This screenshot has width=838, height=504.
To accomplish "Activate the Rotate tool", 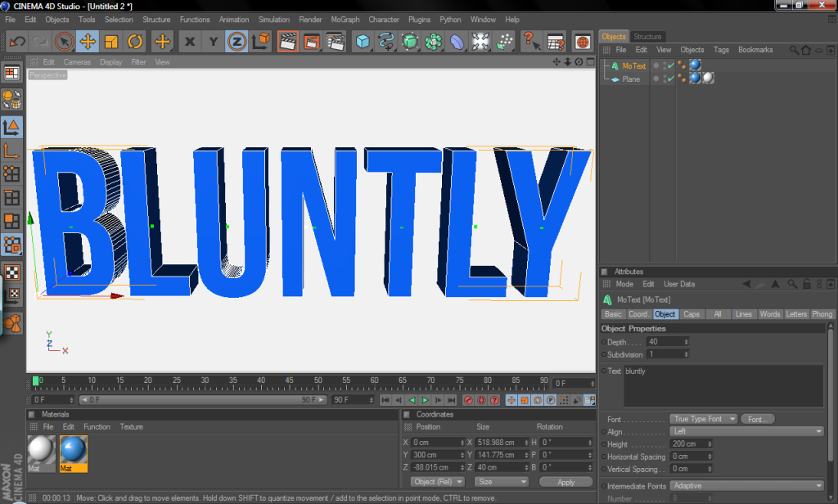I will (x=135, y=41).
